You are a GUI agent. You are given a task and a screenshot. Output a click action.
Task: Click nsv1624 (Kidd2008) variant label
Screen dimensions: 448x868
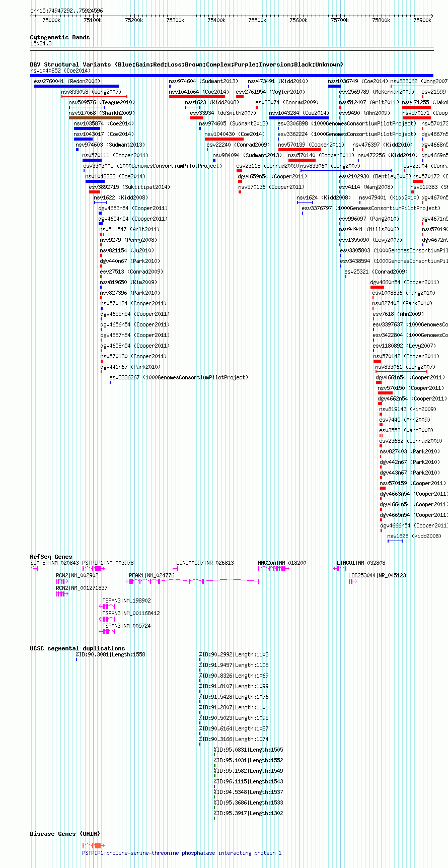point(324,197)
